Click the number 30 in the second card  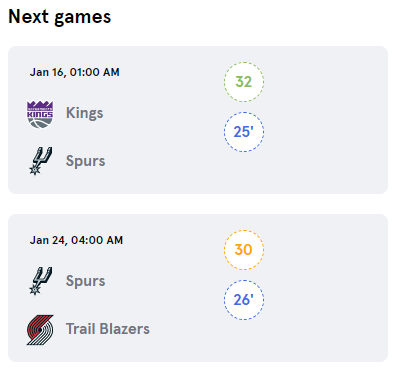pyautogui.click(x=243, y=250)
